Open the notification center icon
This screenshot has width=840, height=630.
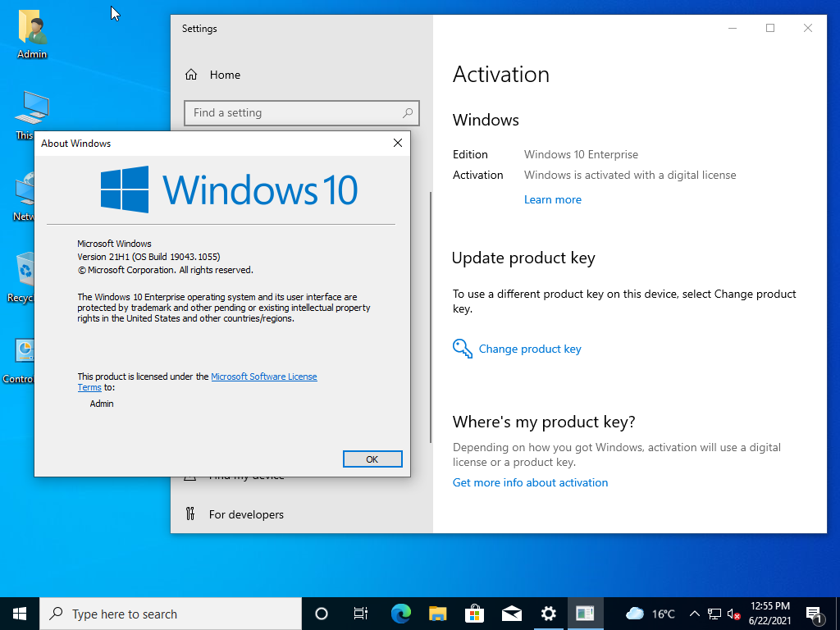(814, 614)
